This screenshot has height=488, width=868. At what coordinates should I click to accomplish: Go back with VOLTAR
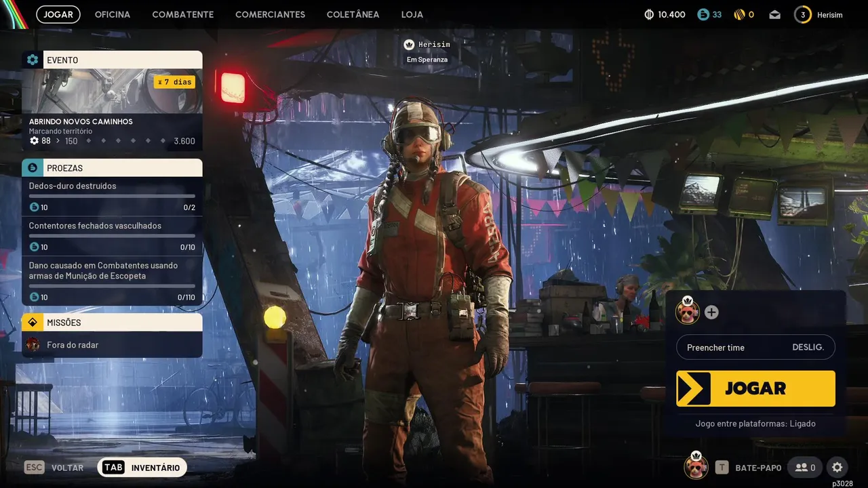(x=67, y=468)
